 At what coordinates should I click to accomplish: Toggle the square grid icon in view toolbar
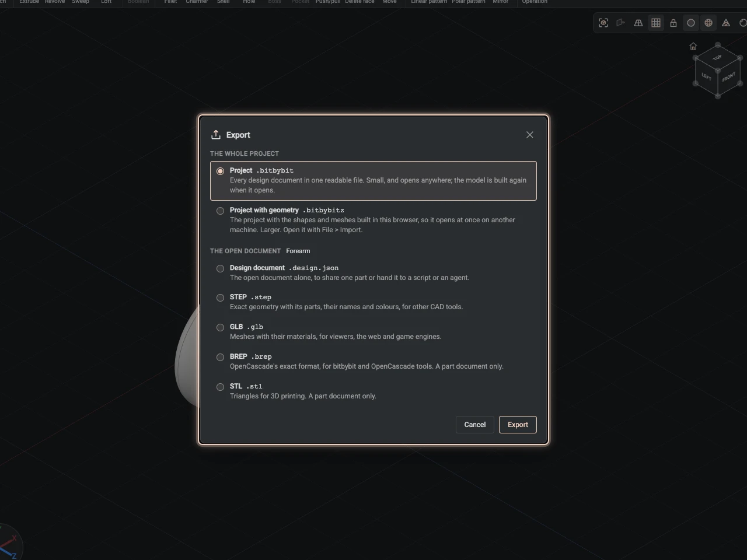656,23
